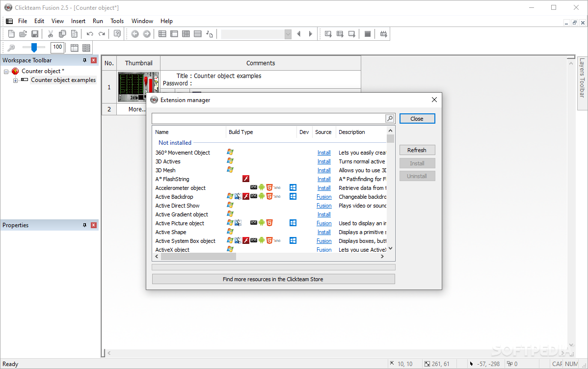Open the Data elements icon
Image resolution: width=588 pixels, height=369 pixels.
point(210,34)
